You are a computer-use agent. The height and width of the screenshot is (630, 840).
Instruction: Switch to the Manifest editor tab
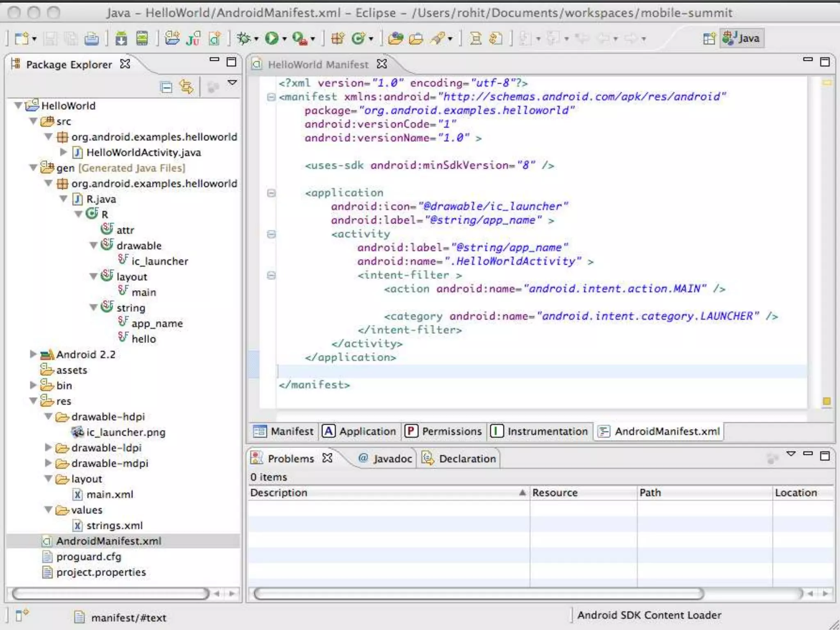tap(283, 431)
